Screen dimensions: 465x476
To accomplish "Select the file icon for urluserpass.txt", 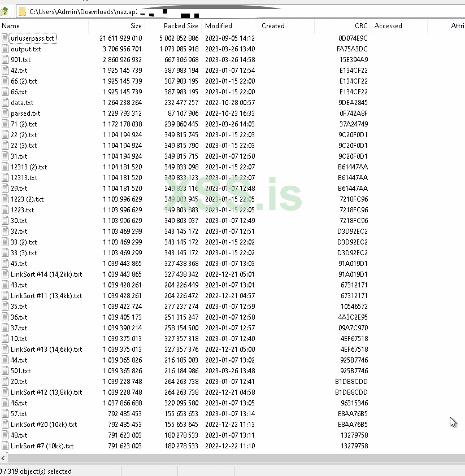I will (5, 38).
